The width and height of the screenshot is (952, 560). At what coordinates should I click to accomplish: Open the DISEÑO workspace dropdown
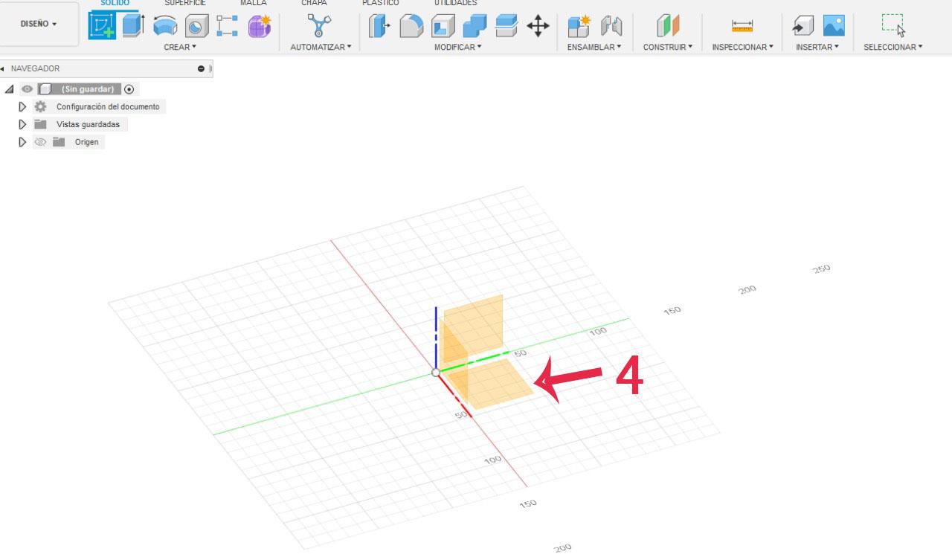39,24
